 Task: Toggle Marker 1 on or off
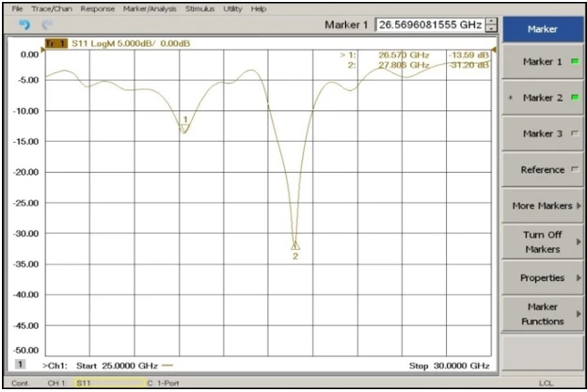(543, 62)
